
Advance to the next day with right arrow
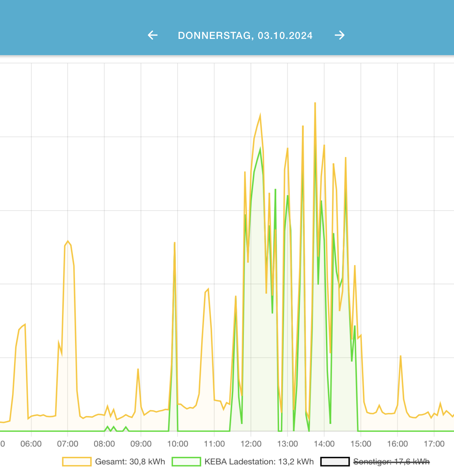(x=339, y=35)
